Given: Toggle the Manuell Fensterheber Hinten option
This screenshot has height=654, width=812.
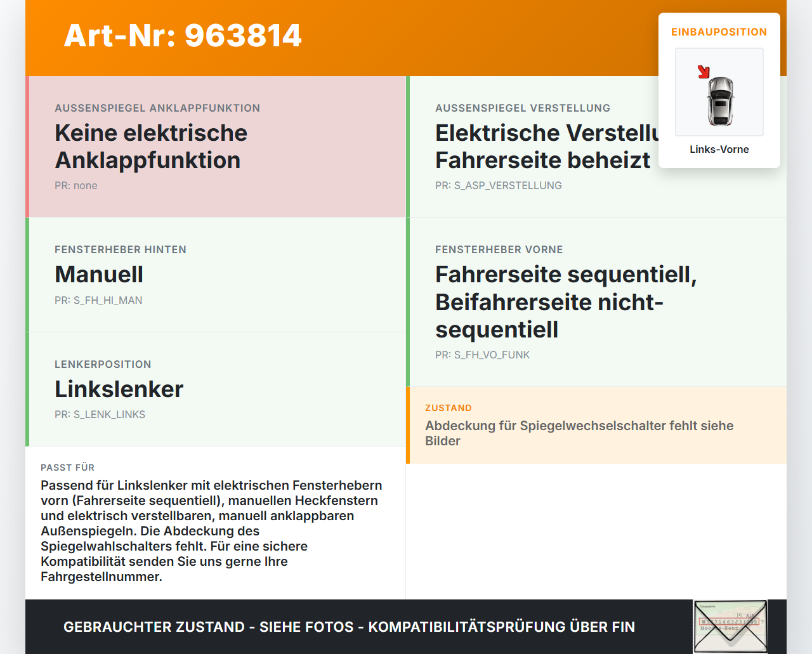Looking at the screenshot, I should [x=216, y=274].
